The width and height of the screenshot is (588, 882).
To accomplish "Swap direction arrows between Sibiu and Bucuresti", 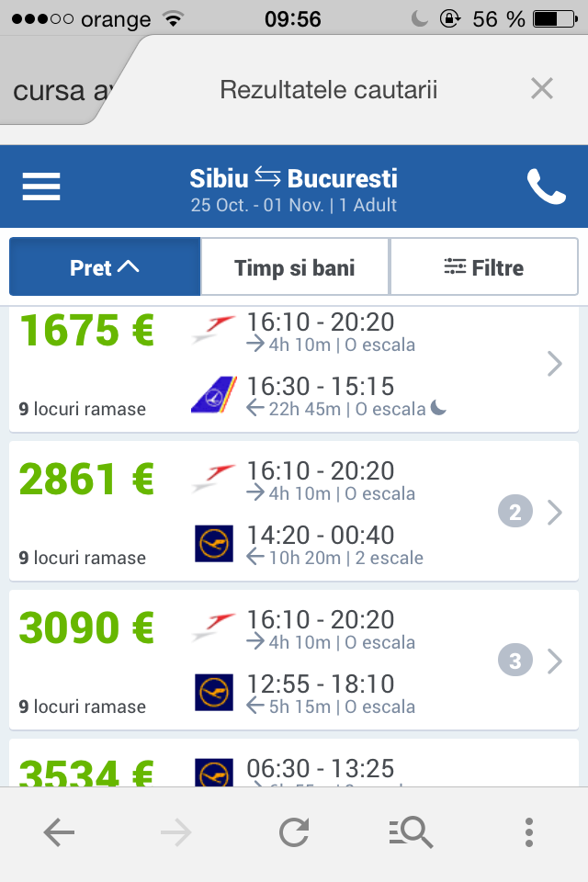I will point(267,175).
